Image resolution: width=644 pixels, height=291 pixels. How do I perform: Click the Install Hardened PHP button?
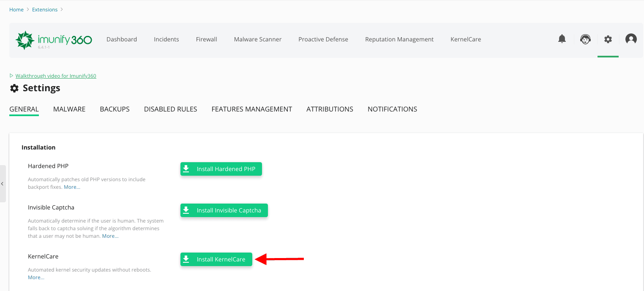[x=221, y=169]
